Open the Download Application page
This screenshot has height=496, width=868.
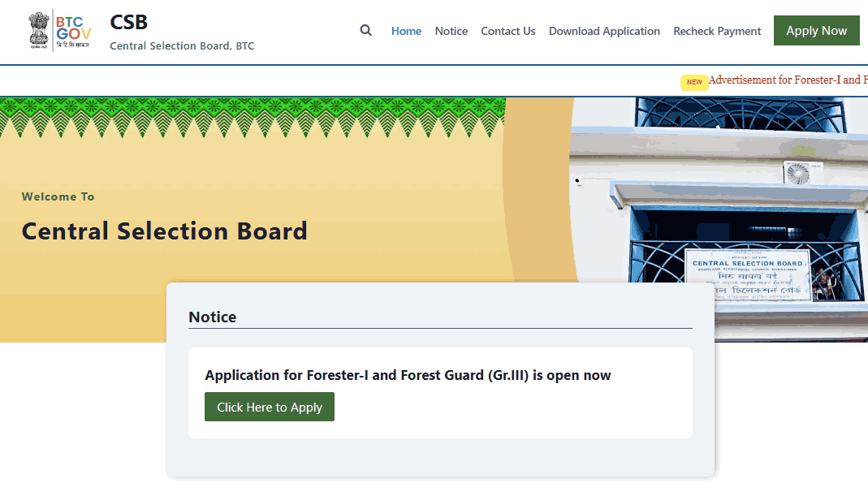click(x=604, y=31)
